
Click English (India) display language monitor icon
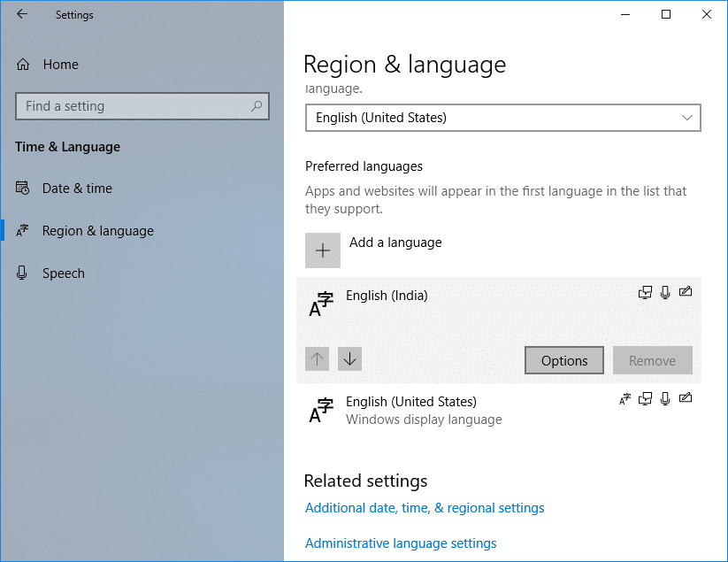[x=645, y=292]
